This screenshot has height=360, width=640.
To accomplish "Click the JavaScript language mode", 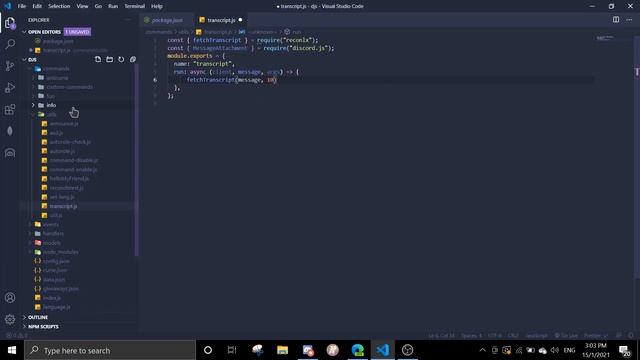I will point(536,336).
